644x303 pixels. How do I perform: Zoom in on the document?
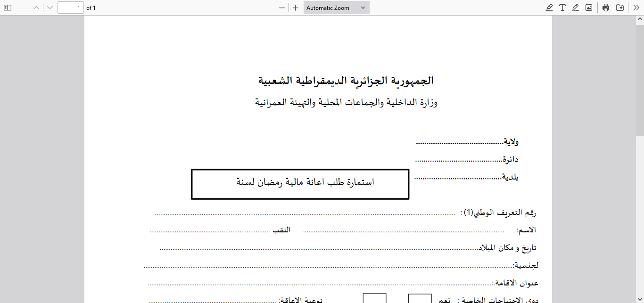point(295,8)
